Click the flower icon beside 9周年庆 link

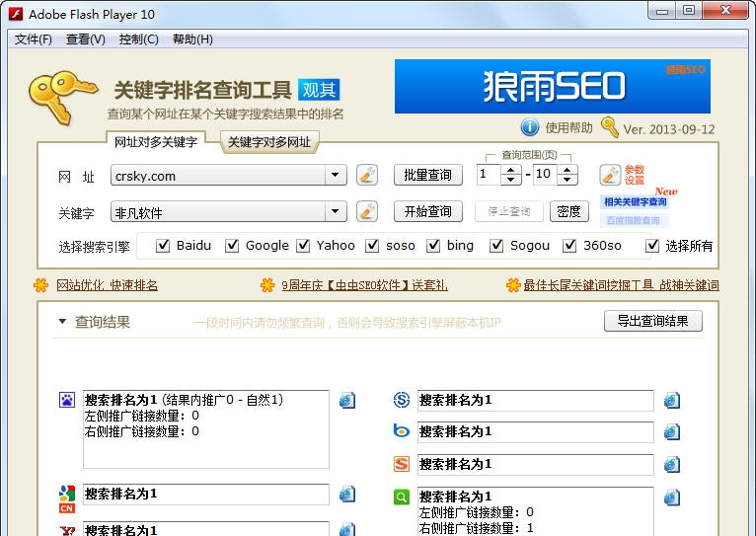[267, 285]
